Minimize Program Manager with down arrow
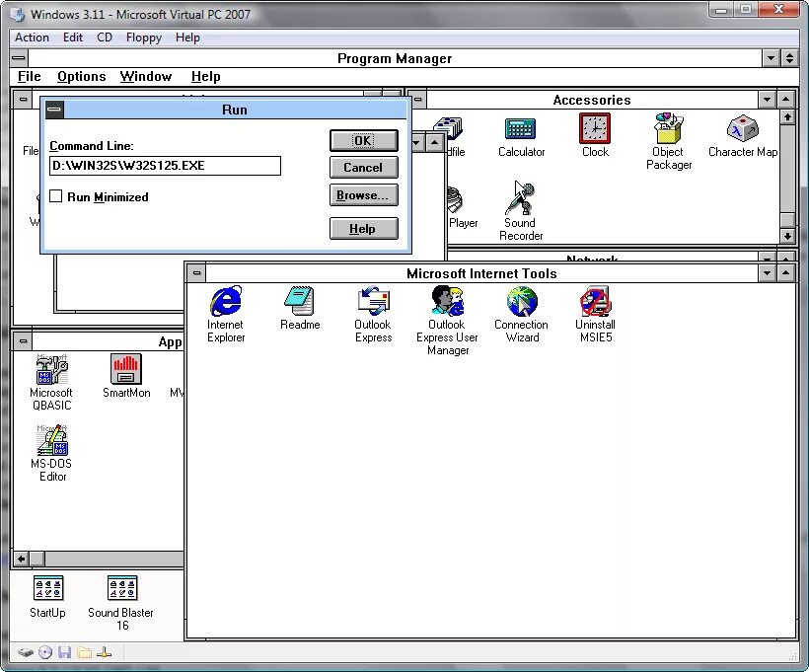This screenshot has width=809, height=672. coord(771,58)
